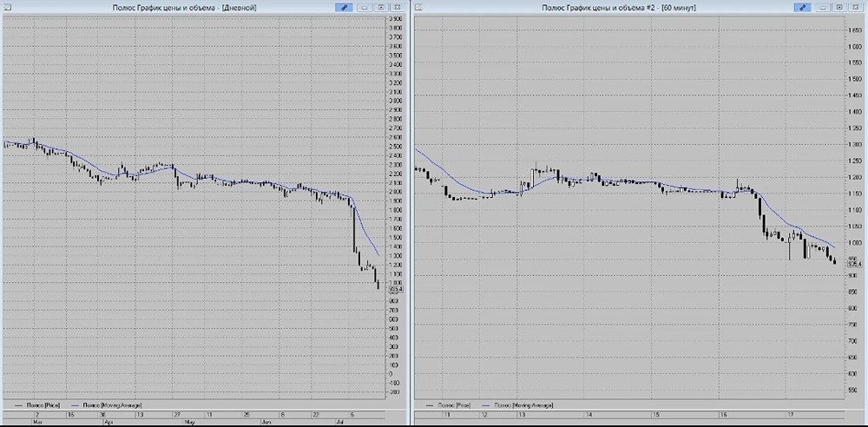This screenshot has width=868, height=427.
Task: Select the Полюс [Price] legend in the daily chart
Action: click(x=37, y=404)
